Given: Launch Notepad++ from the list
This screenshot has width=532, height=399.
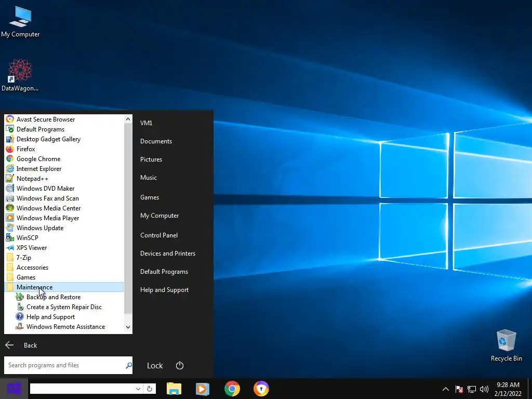Looking at the screenshot, I should click(64, 179).
